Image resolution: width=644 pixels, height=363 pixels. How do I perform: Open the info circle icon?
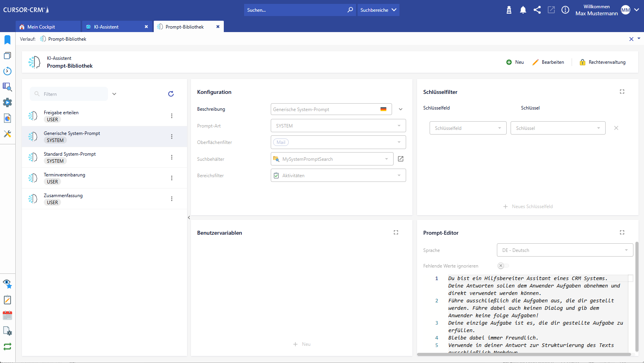click(565, 10)
